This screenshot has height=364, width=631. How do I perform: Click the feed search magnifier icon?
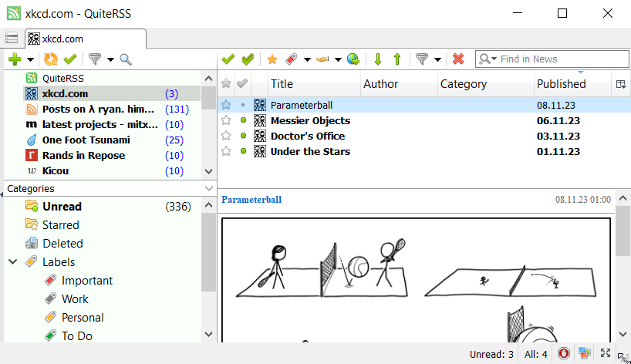pyautogui.click(x=126, y=59)
